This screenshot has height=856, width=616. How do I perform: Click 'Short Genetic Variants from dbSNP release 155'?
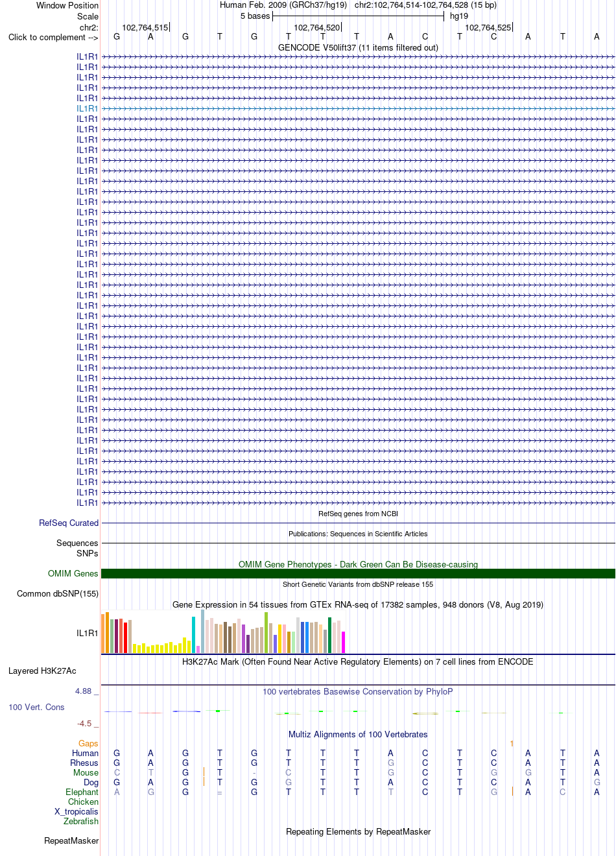pos(358,584)
